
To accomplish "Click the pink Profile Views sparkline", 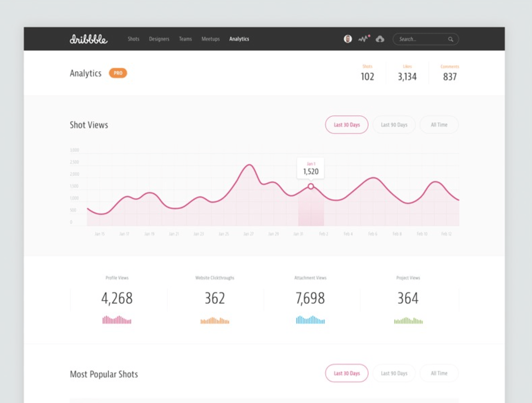I will [x=117, y=320].
